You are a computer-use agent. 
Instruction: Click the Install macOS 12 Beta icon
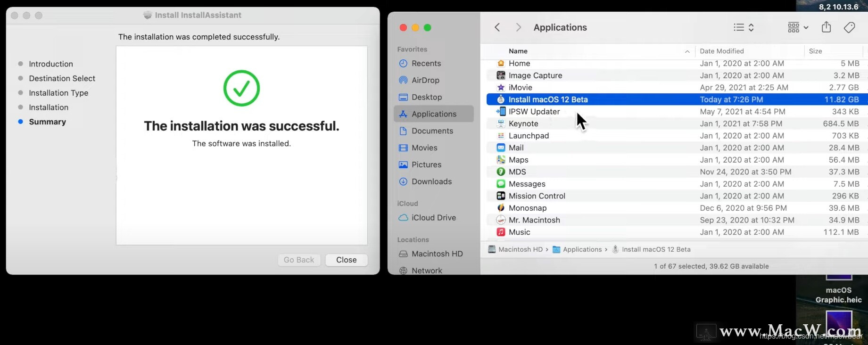coord(501,99)
